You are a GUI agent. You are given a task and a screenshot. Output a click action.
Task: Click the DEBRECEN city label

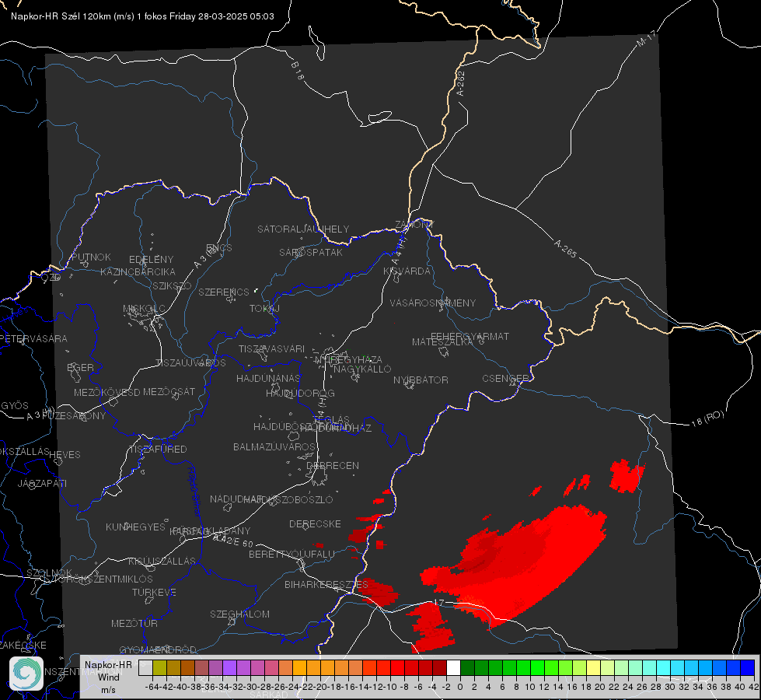pyautogui.click(x=333, y=465)
